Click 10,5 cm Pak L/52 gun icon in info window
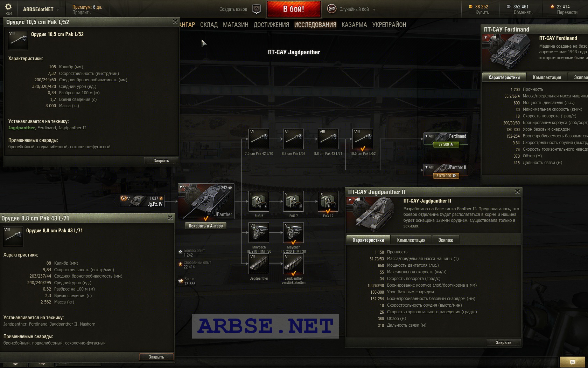 tap(18, 41)
